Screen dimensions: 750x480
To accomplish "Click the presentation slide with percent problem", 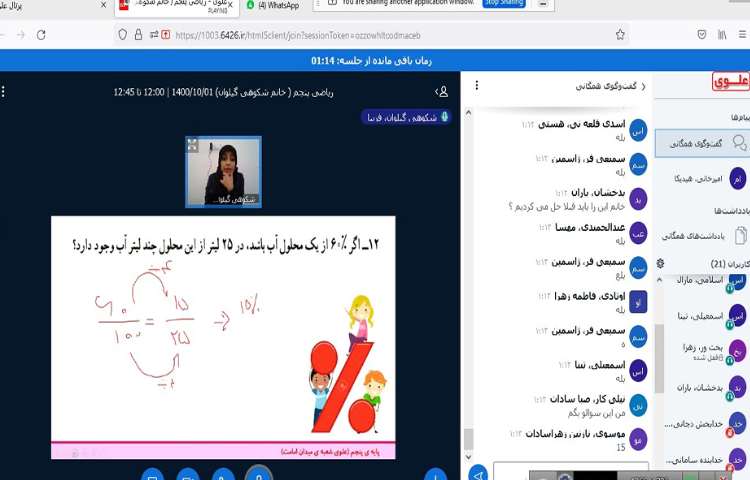I will point(223,338).
